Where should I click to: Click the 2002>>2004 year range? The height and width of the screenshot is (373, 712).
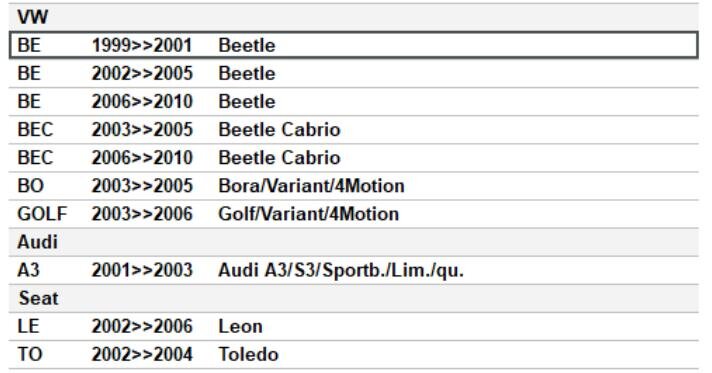coord(142,355)
